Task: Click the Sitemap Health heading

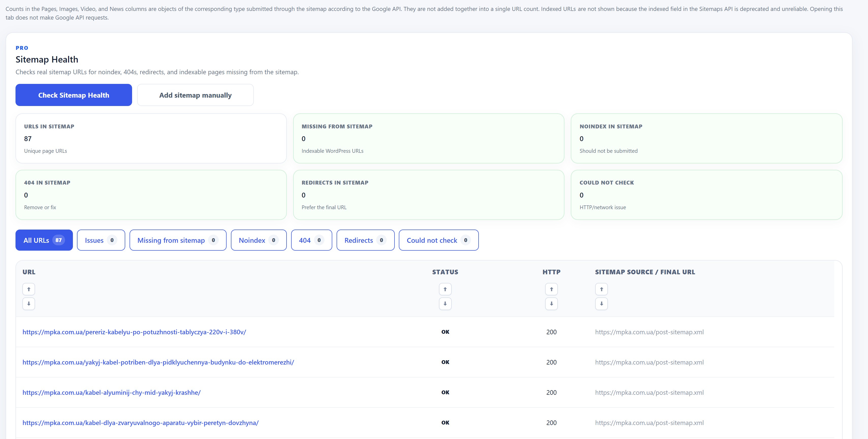Action: (x=47, y=59)
